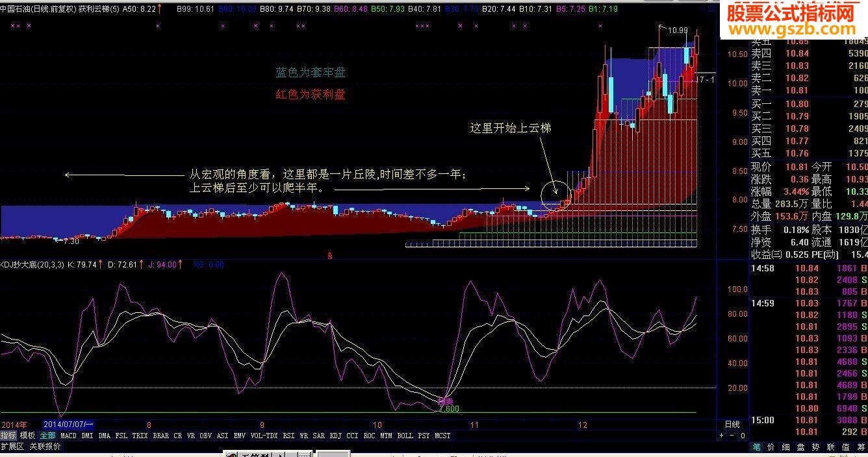Switch to 势 trend tab

[816, 447]
